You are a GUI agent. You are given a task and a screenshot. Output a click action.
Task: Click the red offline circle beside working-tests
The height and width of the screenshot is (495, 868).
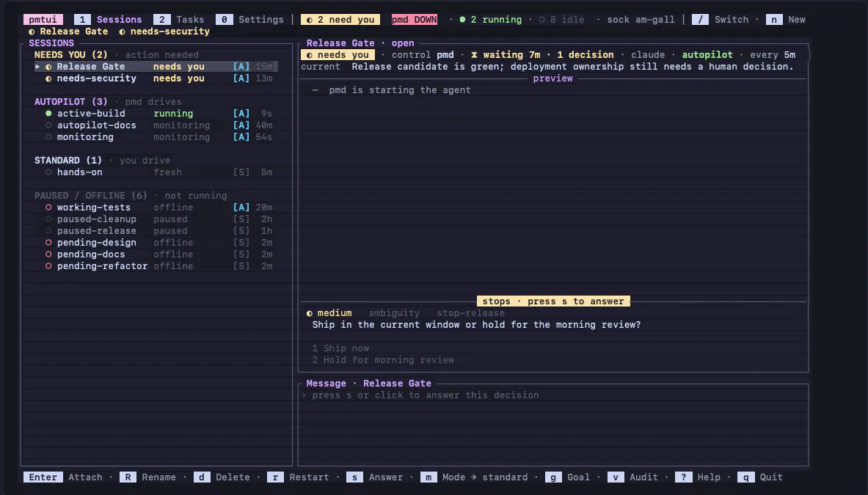coord(48,208)
